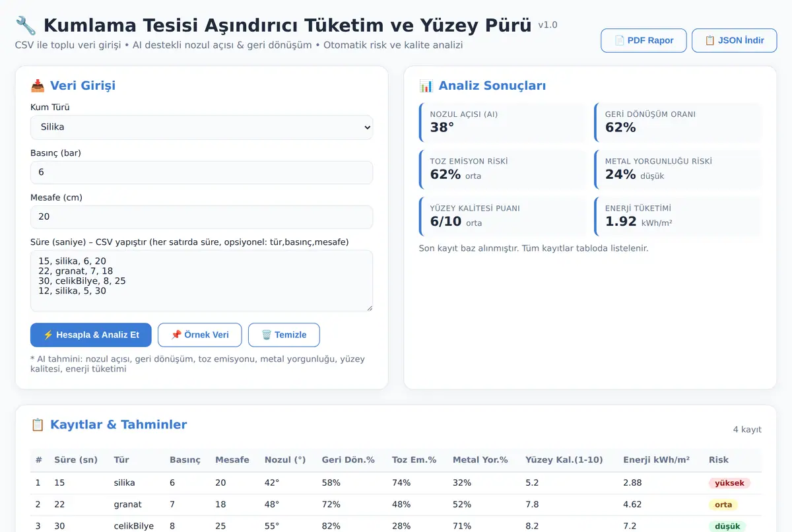Click the Kayıtlar & Tahminler clipboard icon

[x=38, y=425]
